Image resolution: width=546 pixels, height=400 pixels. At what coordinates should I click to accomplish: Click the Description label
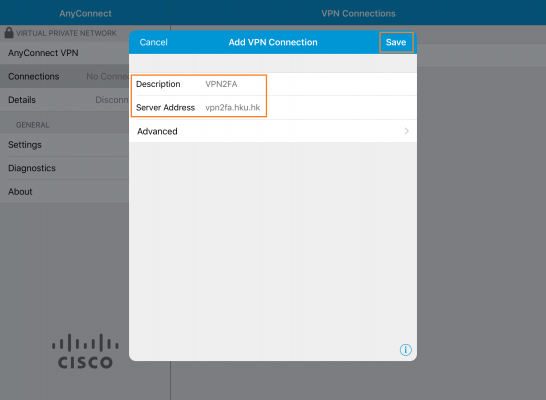click(x=158, y=84)
